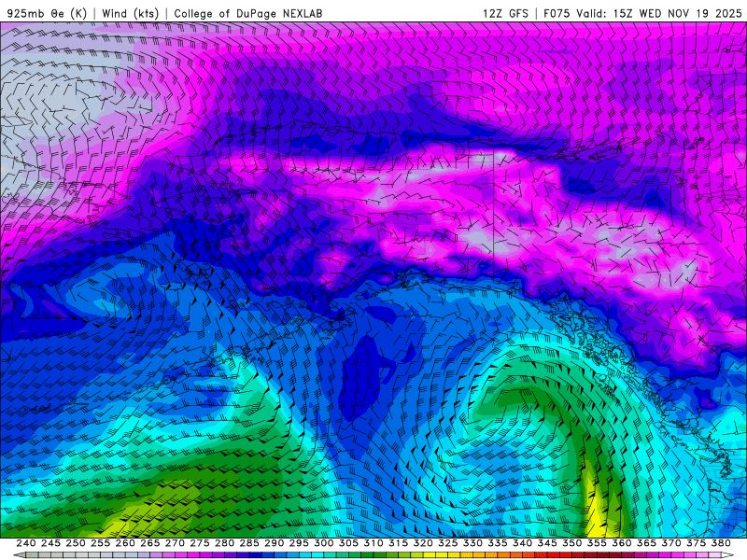747x560 pixels.
Task: Select the 305 legend number
Action: [348, 543]
